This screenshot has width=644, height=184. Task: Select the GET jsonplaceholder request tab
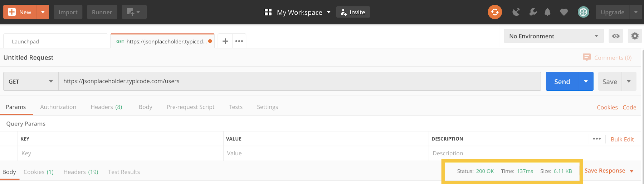162,41
